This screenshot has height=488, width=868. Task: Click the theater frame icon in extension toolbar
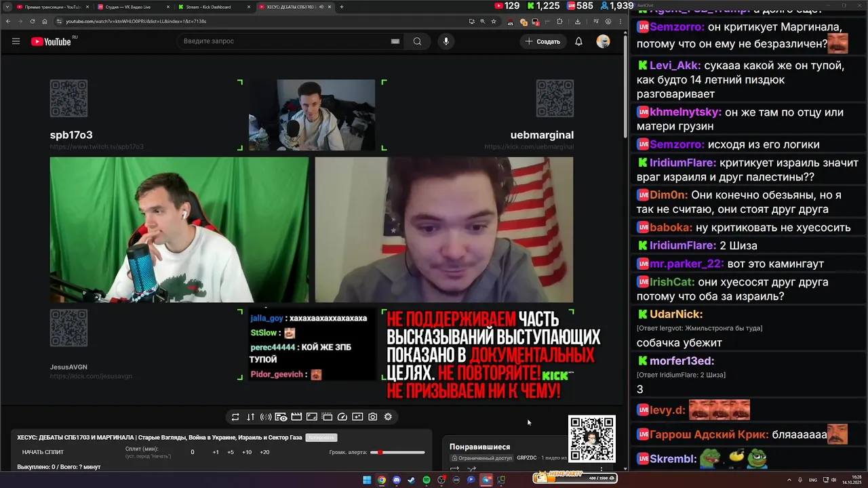coord(312,417)
